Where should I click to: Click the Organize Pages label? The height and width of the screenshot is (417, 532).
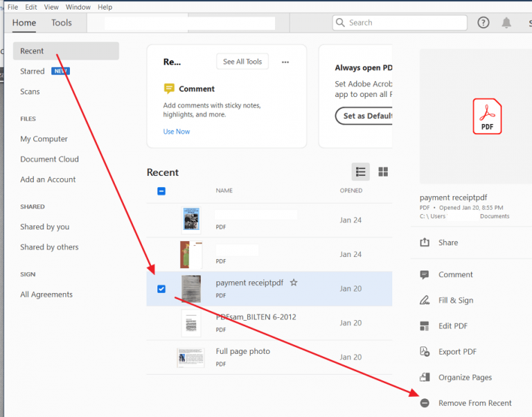(x=465, y=378)
